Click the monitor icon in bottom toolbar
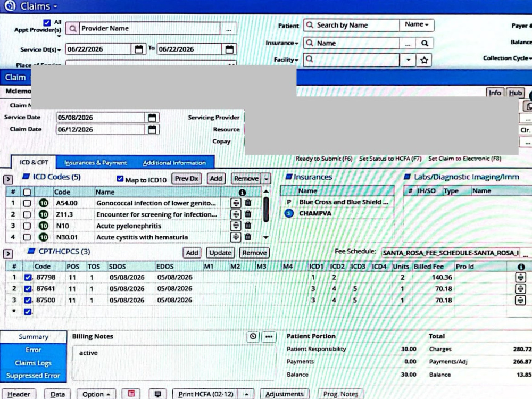 (158, 394)
